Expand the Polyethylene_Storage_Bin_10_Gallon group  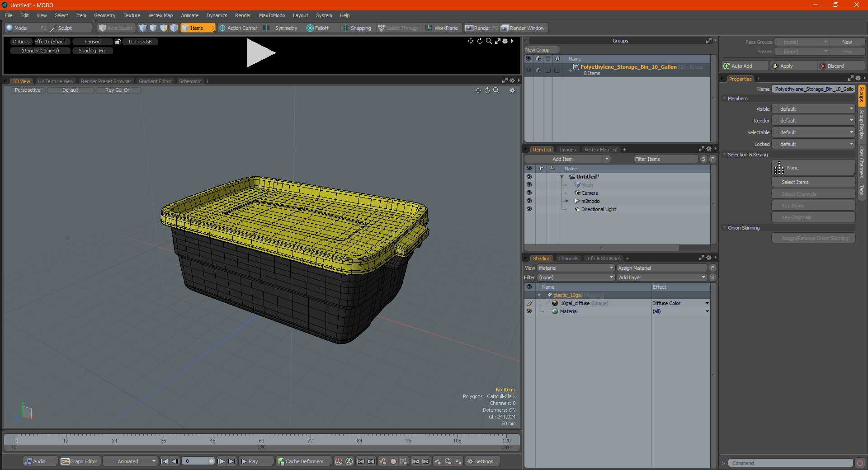(571, 70)
